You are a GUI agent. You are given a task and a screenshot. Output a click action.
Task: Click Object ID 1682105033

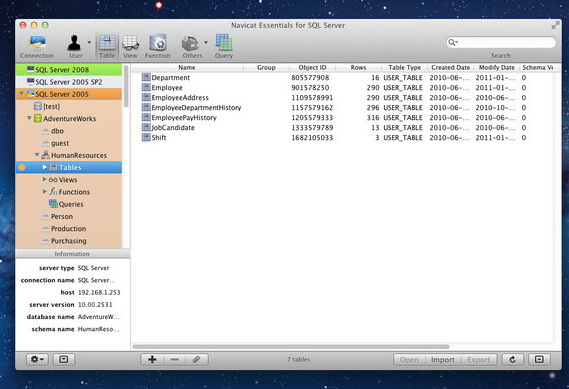(312, 138)
